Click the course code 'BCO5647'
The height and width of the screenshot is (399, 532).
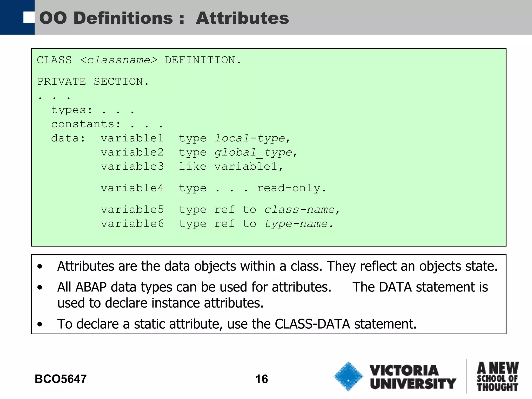pos(61,379)
